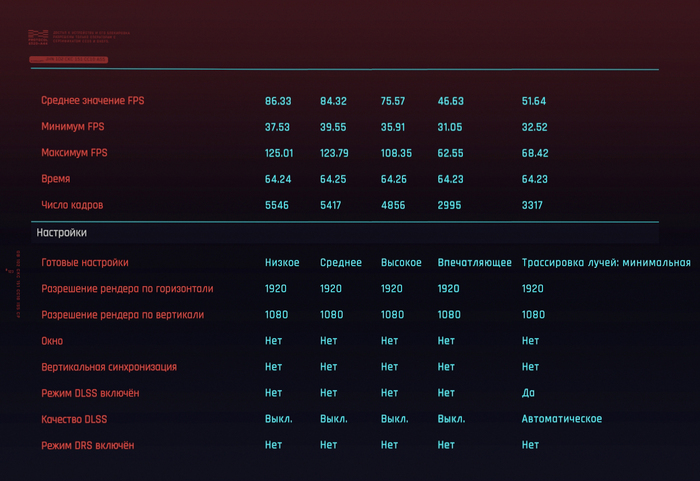700x481 pixels.
Task: Select the Высокое preset column heading
Action: point(401,263)
